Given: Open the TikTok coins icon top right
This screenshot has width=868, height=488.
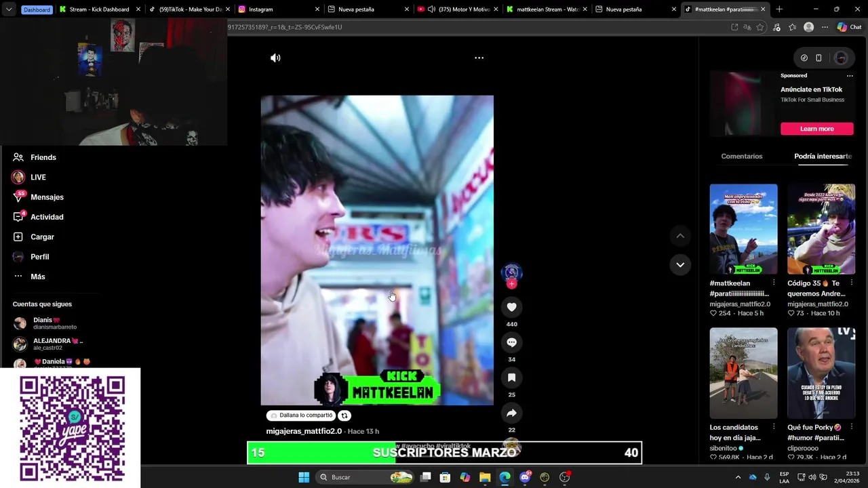Looking at the screenshot, I should (804, 58).
